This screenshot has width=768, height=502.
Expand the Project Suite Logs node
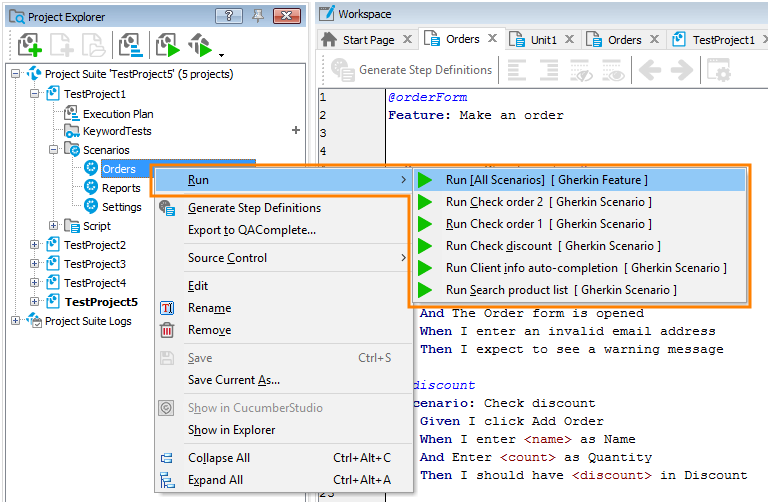click(16, 321)
